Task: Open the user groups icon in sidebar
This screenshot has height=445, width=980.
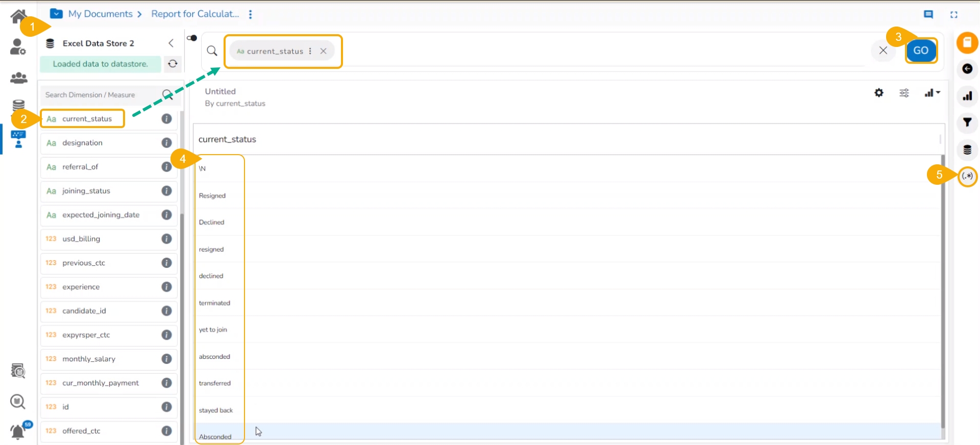Action: click(x=19, y=78)
